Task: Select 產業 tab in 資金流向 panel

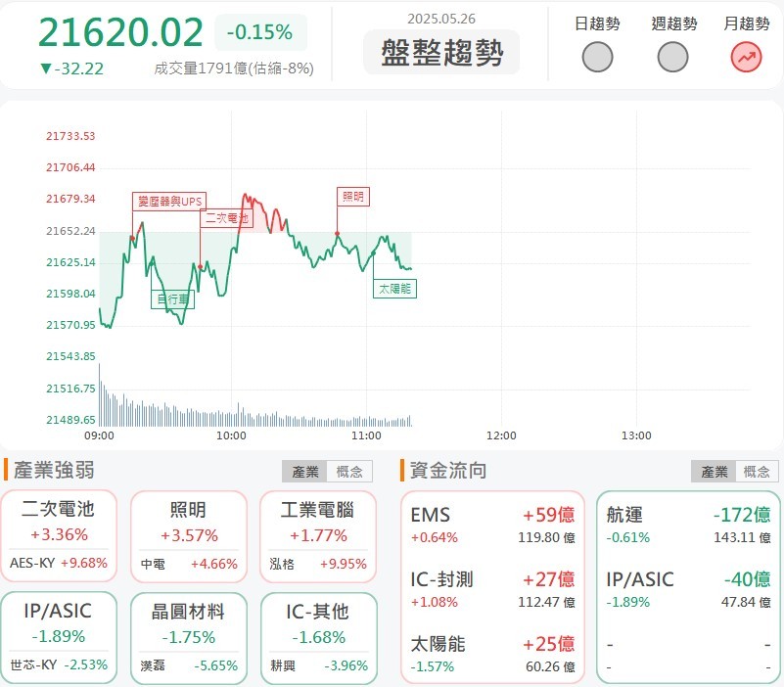Action: pos(713,472)
